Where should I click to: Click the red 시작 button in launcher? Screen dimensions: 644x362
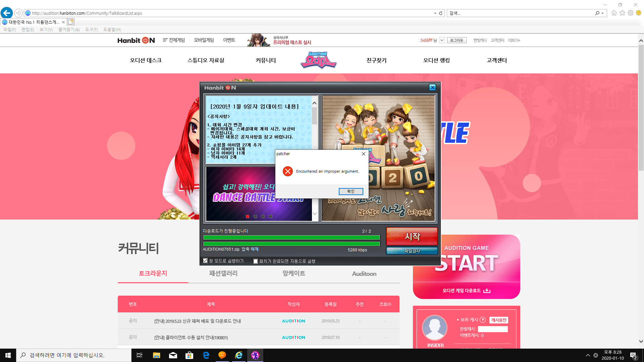(x=412, y=236)
